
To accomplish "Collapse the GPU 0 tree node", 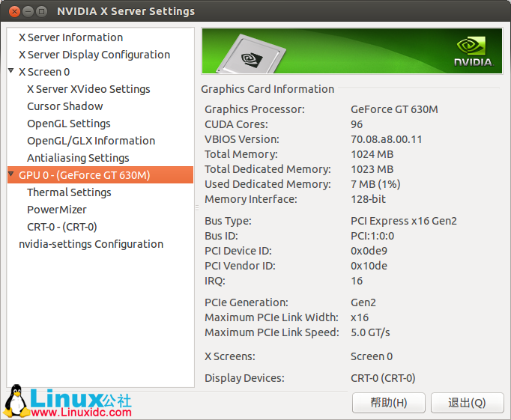I will pos(11,174).
